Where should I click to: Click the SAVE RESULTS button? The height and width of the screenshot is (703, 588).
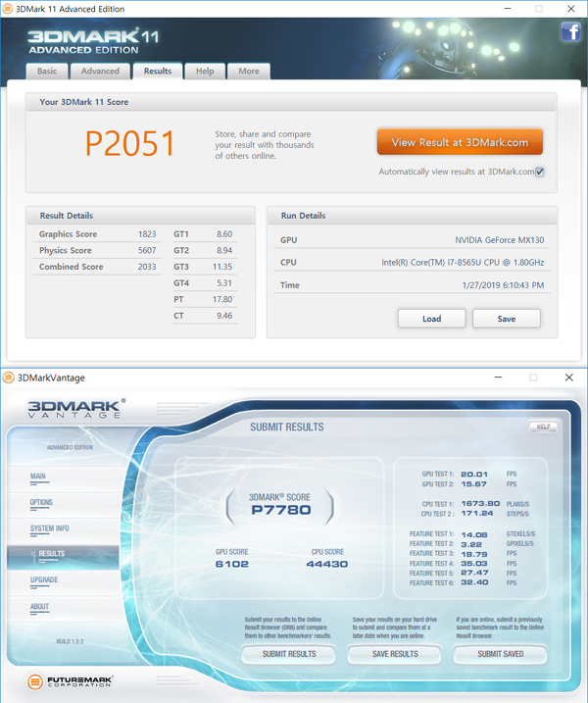(394, 654)
